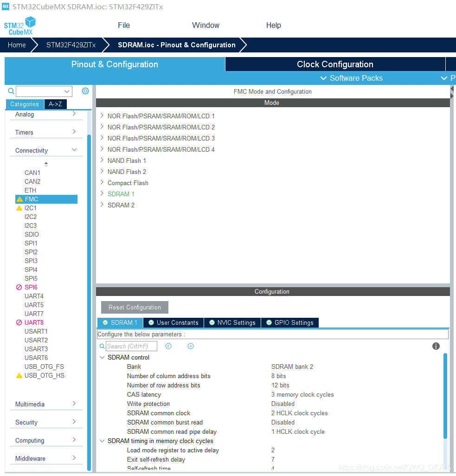Open the Help menu
Screen dimensions: 456x476
(274, 25)
